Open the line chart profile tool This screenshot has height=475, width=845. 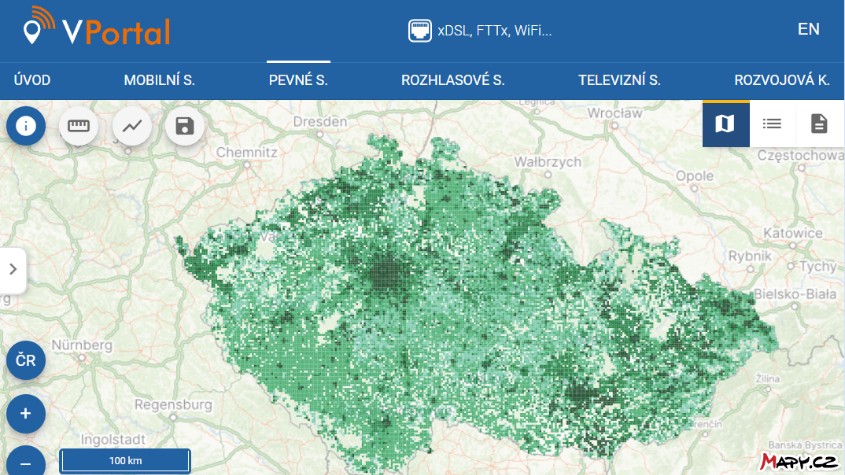click(x=132, y=126)
